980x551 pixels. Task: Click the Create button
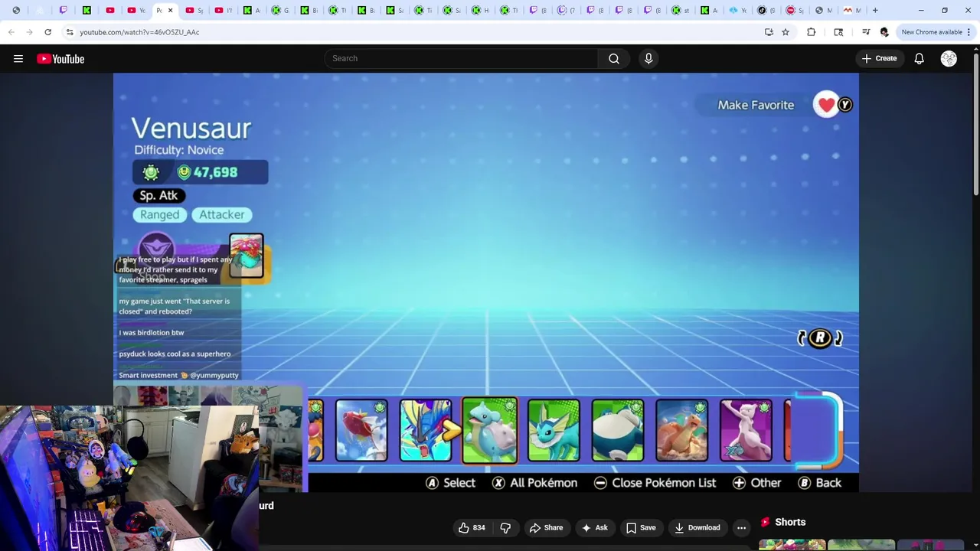click(x=879, y=59)
